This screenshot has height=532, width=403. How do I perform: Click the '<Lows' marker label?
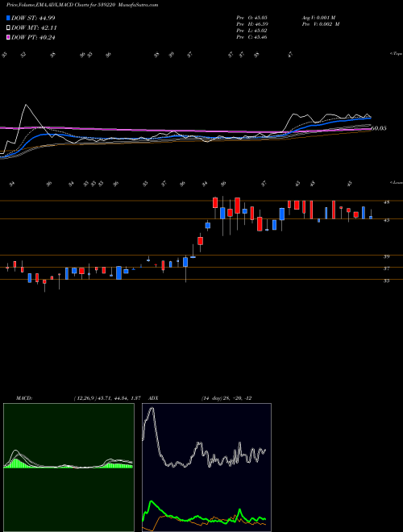[x=396, y=182]
